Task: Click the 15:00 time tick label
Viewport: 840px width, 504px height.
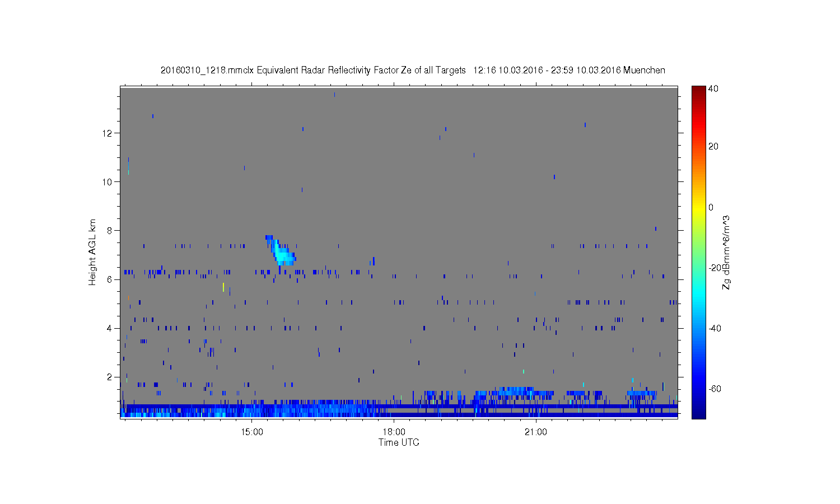Action: 251,432
